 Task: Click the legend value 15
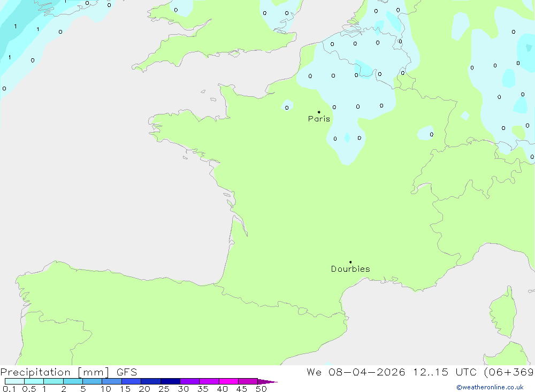(x=125, y=389)
